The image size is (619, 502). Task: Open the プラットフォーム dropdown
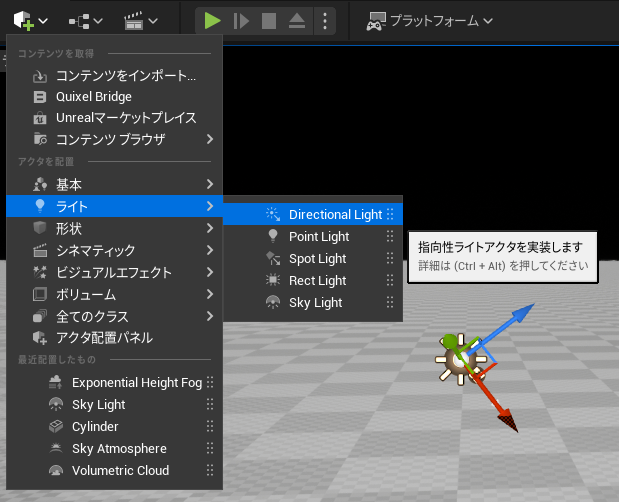tap(430, 20)
